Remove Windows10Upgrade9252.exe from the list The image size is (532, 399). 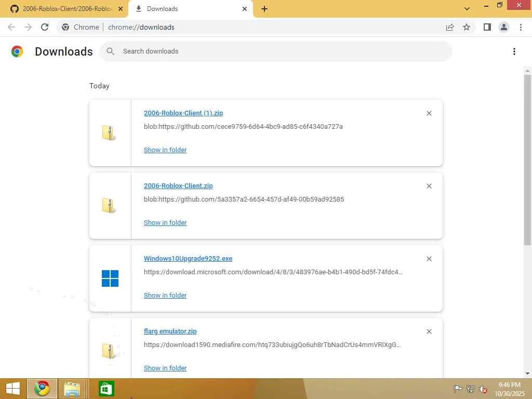pyautogui.click(x=429, y=259)
